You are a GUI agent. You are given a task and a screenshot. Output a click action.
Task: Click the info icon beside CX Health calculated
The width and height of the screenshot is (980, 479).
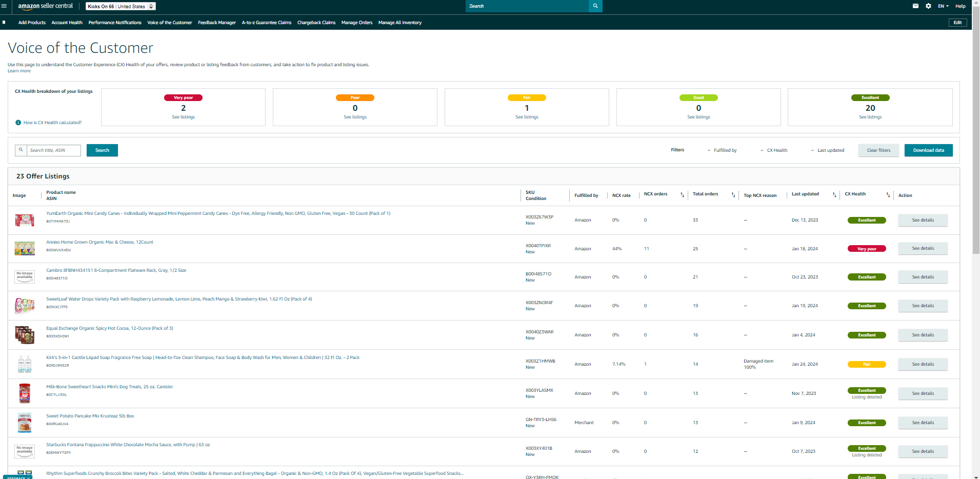18,123
